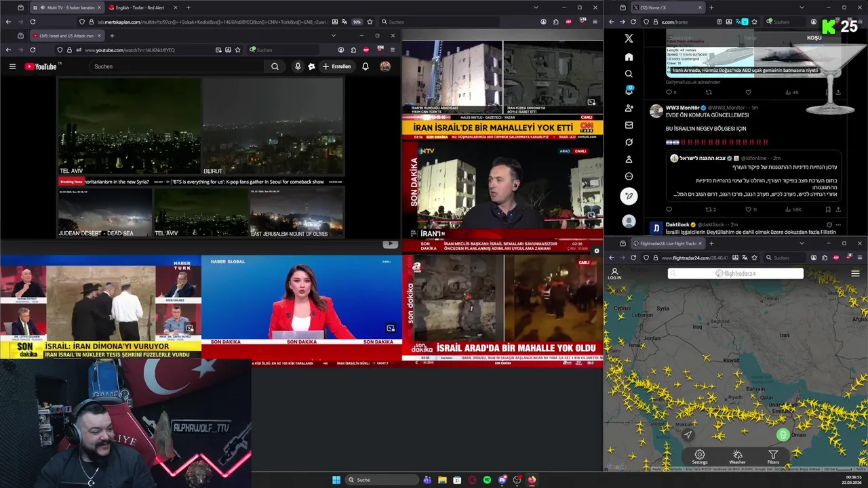Open Daktilock profile name link

[x=677, y=224]
